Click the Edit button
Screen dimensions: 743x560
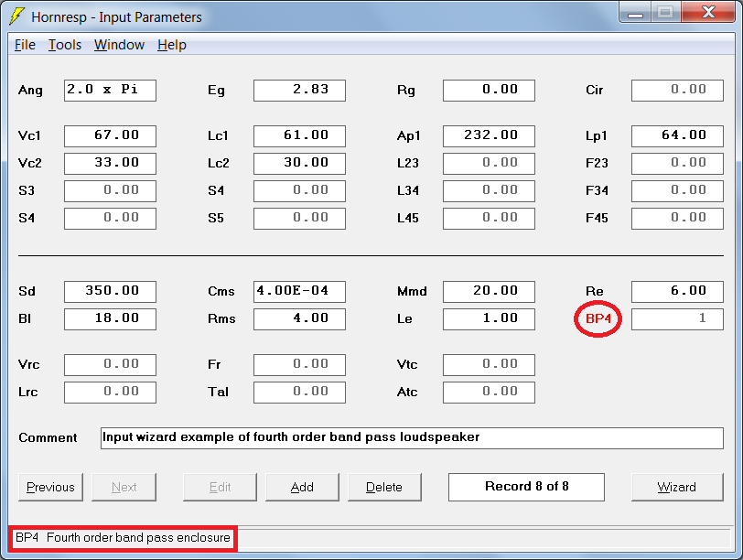(220, 487)
